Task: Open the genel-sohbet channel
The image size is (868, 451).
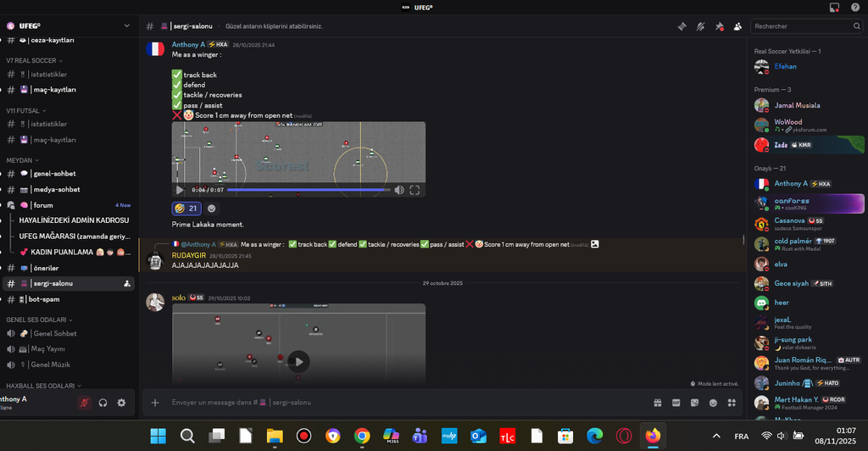Action: coord(56,174)
